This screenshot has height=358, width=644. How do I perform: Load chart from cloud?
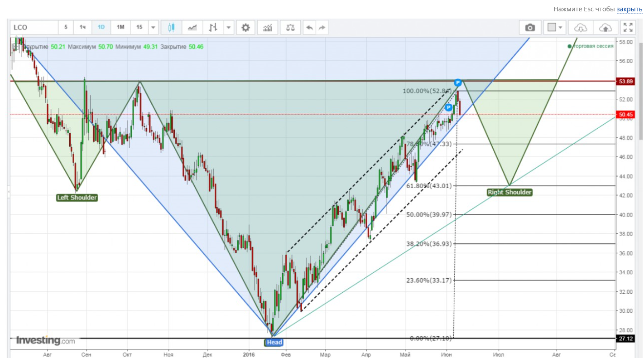[x=580, y=28]
